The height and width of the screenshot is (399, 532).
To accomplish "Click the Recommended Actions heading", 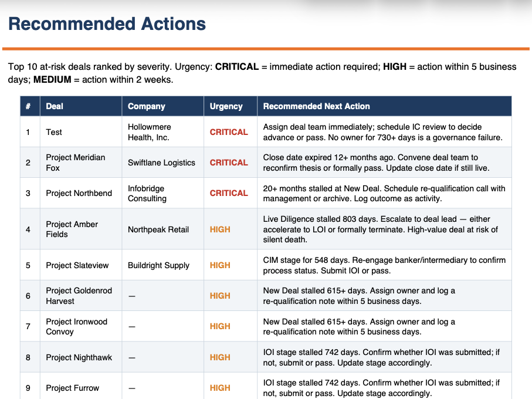I will [x=107, y=24].
